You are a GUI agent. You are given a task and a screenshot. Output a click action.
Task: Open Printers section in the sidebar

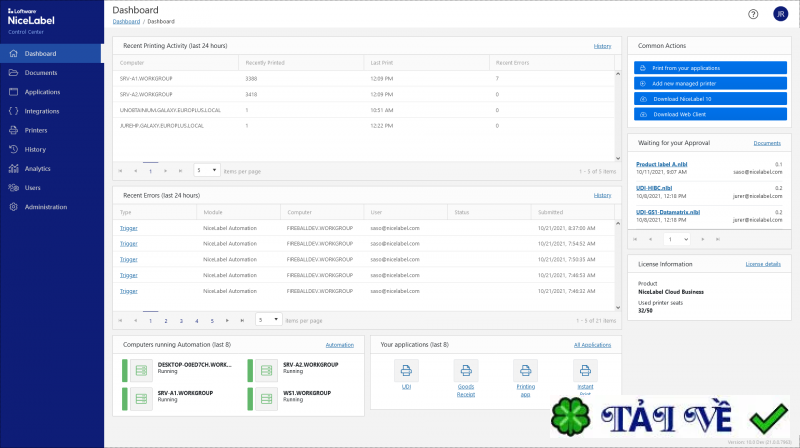[x=36, y=130]
